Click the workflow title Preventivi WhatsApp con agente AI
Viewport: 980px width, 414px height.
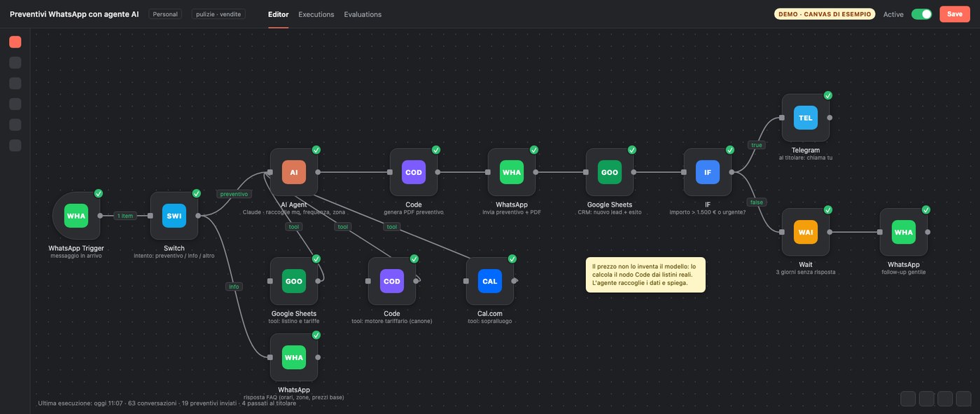click(74, 14)
